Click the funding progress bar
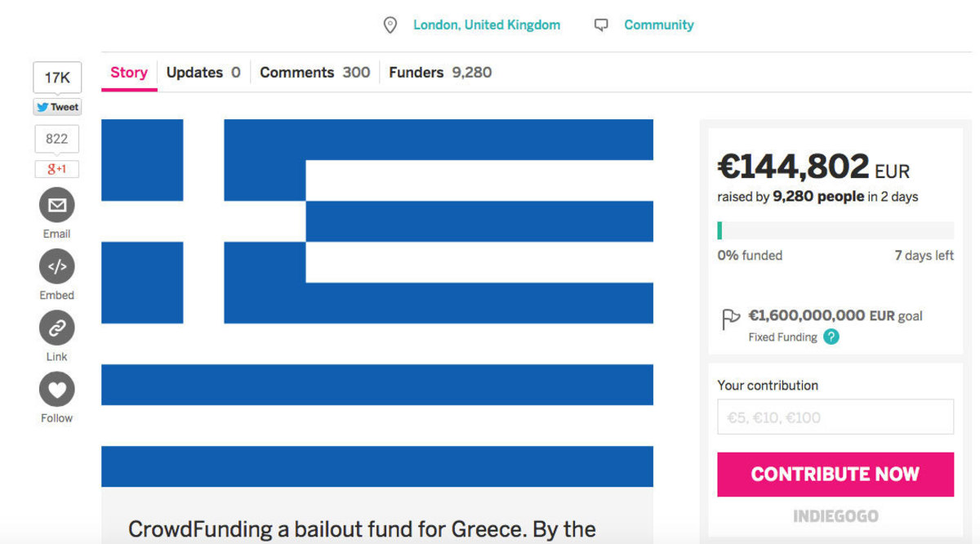 click(x=835, y=230)
